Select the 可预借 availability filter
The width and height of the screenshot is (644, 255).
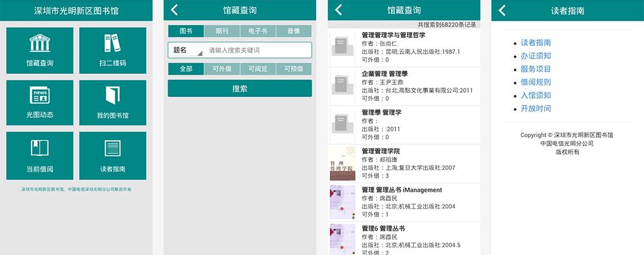click(294, 69)
